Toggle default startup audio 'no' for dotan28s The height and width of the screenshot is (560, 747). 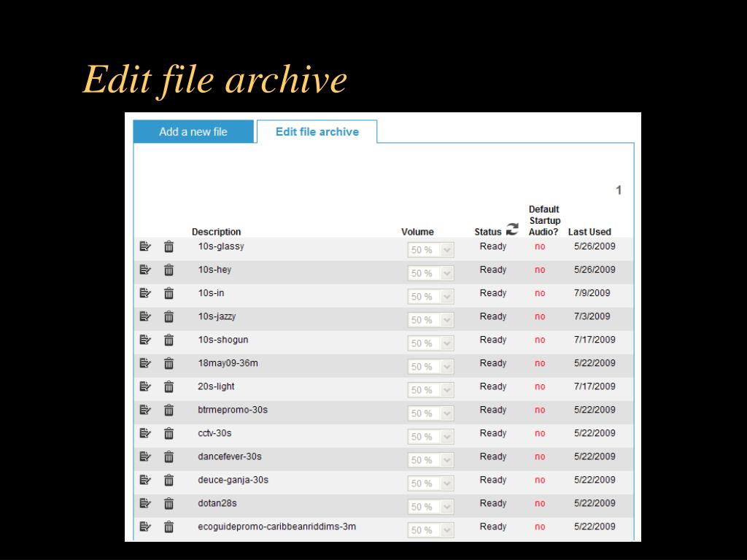point(540,503)
